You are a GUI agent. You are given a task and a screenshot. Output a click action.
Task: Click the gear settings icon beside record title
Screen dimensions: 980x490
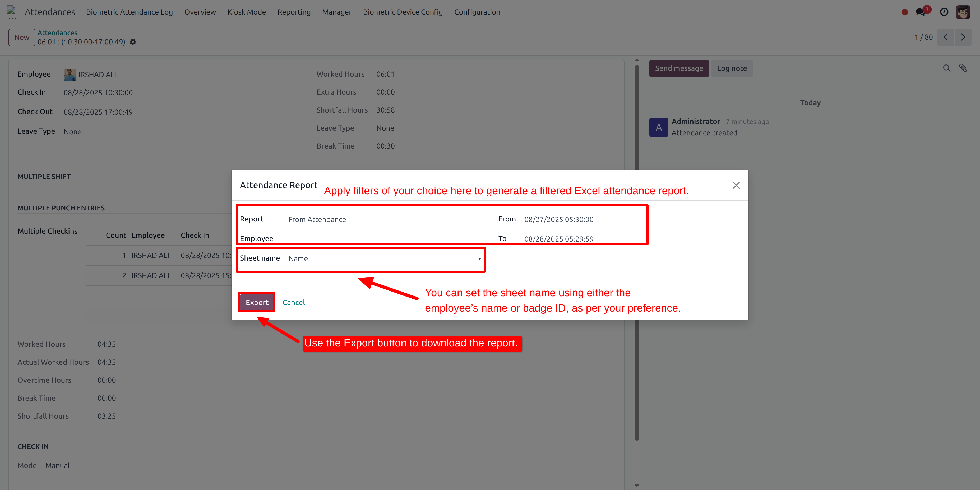(133, 42)
